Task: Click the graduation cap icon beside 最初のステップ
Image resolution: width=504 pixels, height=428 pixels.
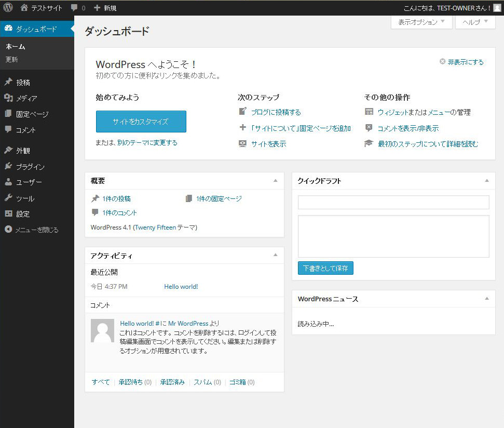Action: coord(369,143)
